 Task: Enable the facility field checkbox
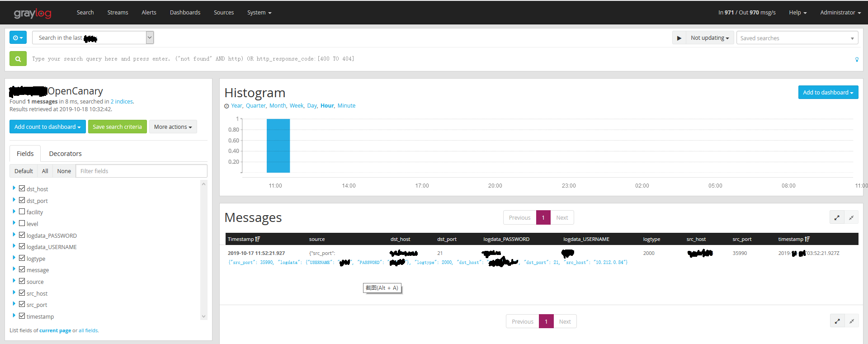coord(22,212)
